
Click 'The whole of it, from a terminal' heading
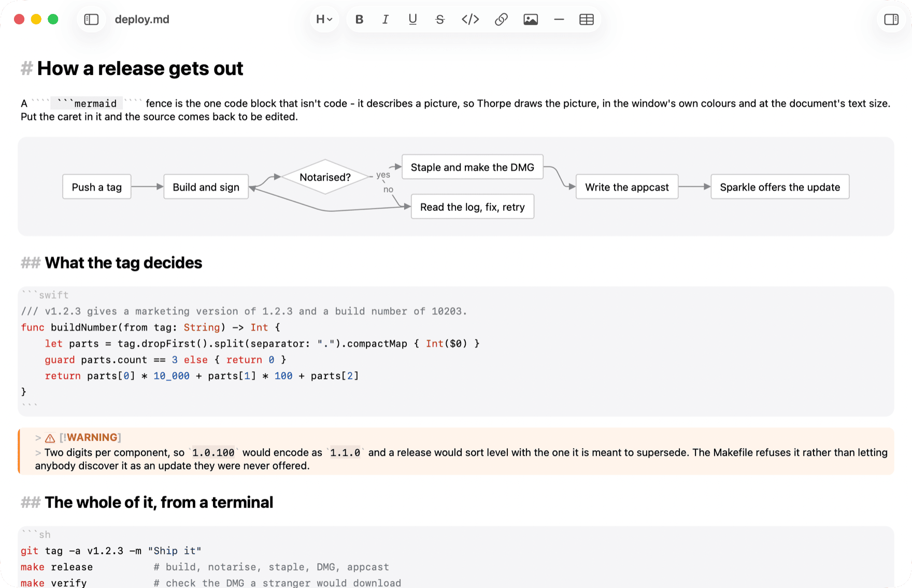tap(159, 503)
